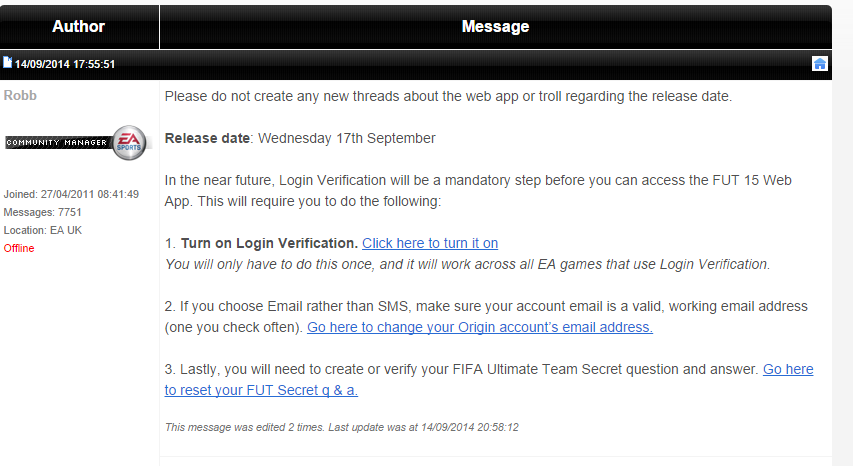Click the Message column header

pyautogui.click(x=496, y=27)
